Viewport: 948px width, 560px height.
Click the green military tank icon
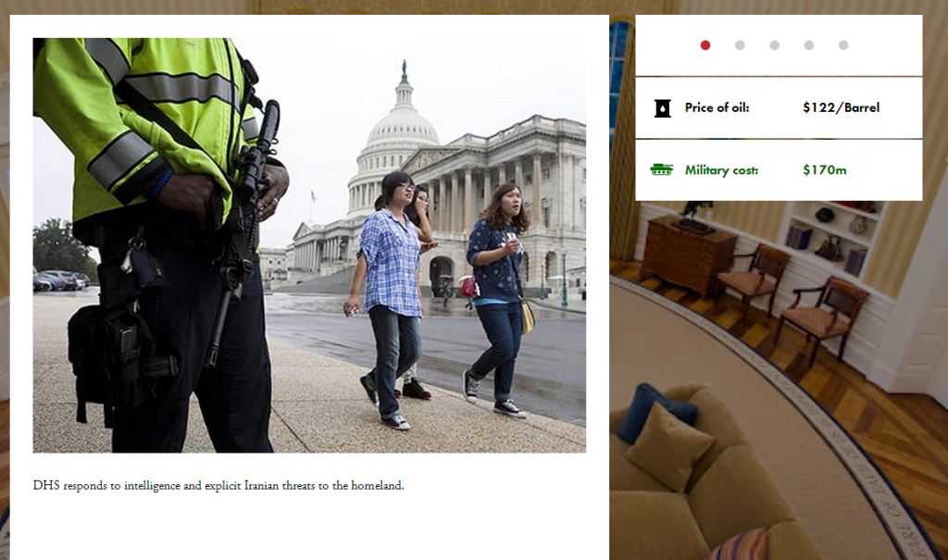pyautogui.click(x=661, y=170)
